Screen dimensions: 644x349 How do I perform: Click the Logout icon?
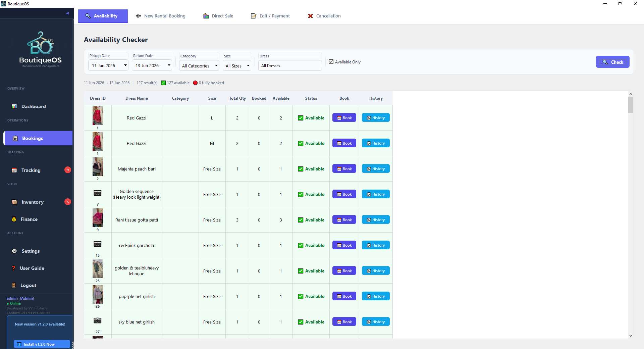pos(14,285)
